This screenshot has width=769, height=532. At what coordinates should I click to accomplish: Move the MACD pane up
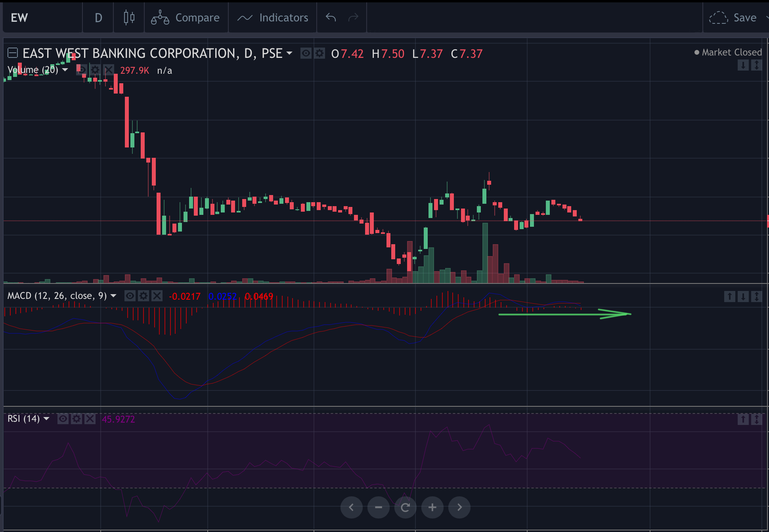(x=730, y=296)
